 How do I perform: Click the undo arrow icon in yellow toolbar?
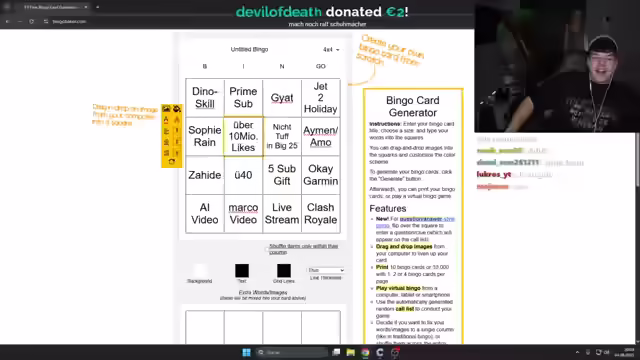point(171,162)
